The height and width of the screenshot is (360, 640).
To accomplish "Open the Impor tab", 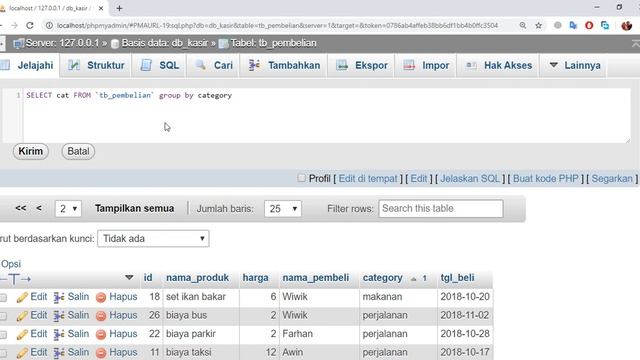I will (426, 65).
